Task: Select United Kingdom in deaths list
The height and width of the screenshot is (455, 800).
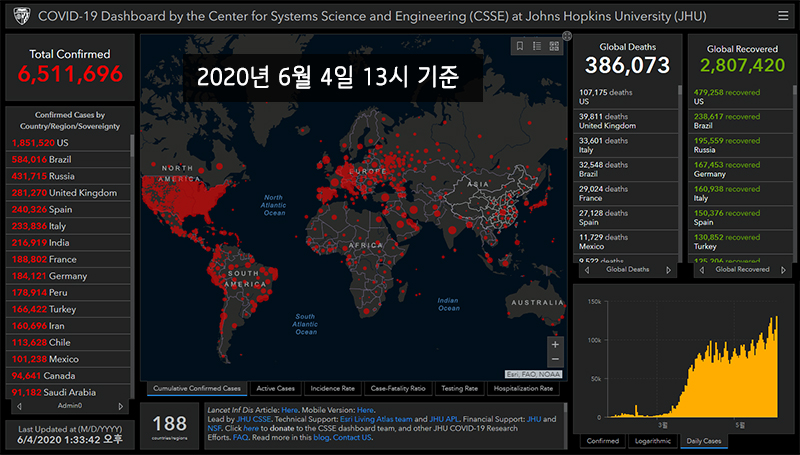Action: pos(626,121)
